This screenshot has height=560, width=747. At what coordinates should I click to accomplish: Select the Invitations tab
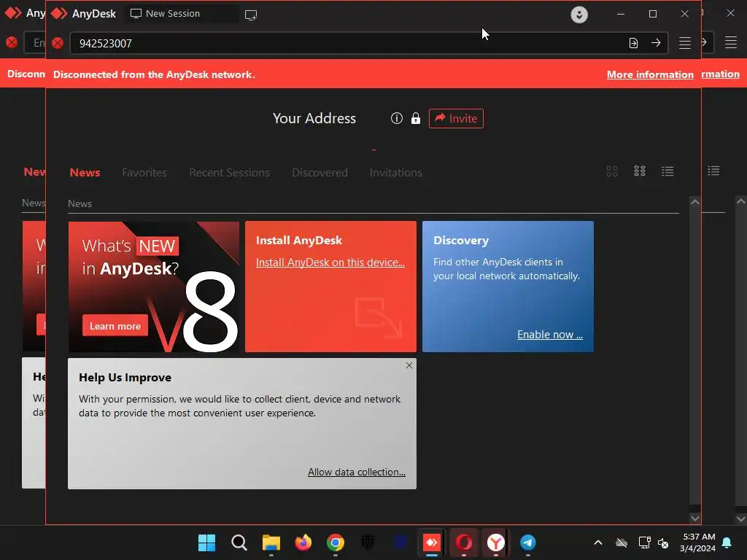(x=396, y=172)
